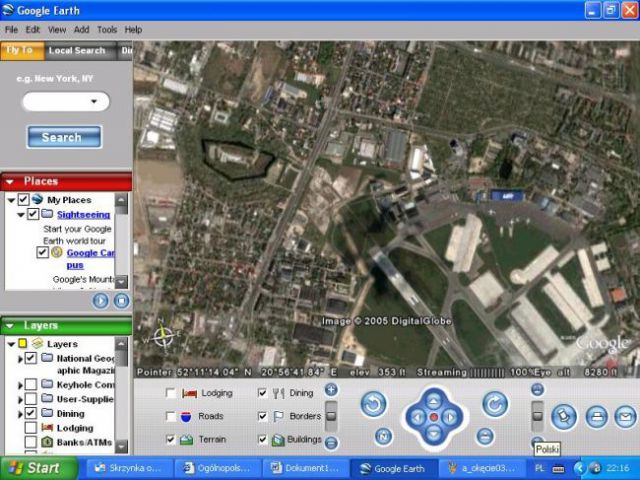Open the Fly To search dropdown
The height and width of the screenshot is (480, 640).
point(94,102)
